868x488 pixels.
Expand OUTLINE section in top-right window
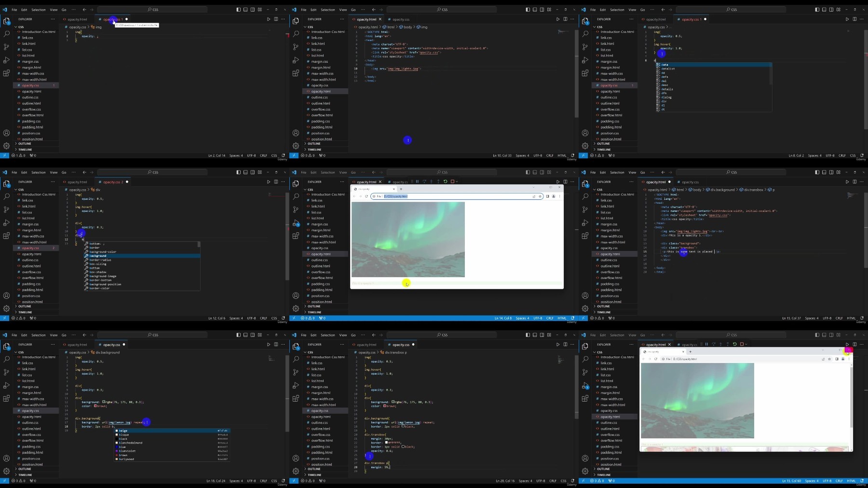(615, 144)
